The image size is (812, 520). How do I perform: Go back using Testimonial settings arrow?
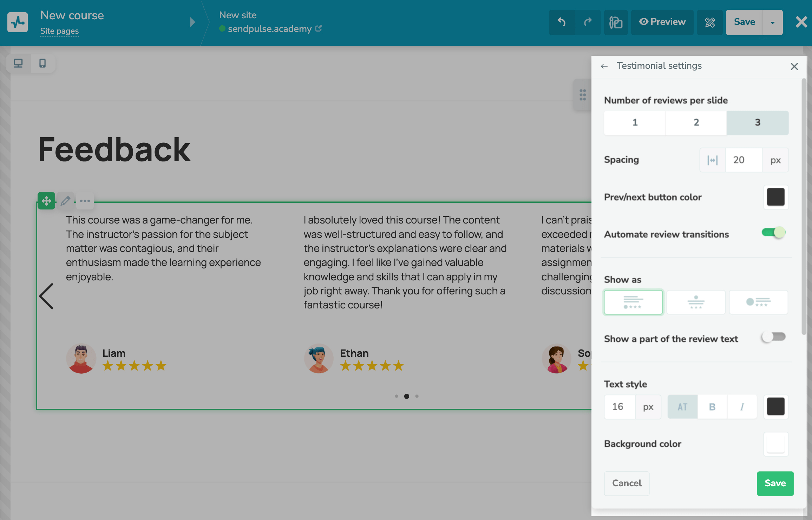[x=604, y=66]
